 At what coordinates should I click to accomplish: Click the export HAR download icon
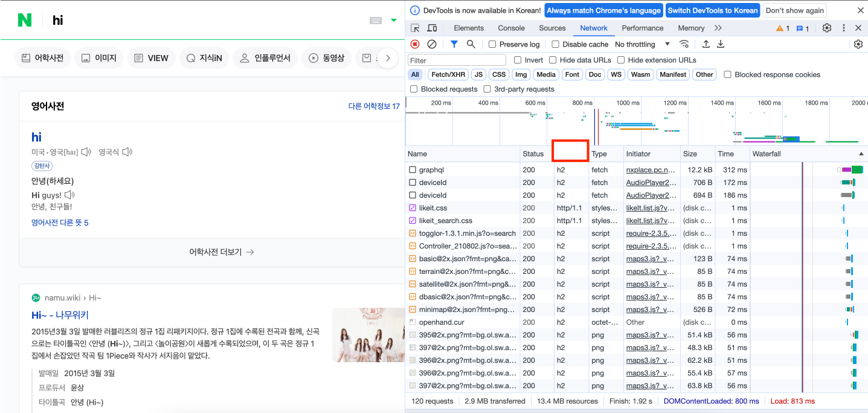721,44
